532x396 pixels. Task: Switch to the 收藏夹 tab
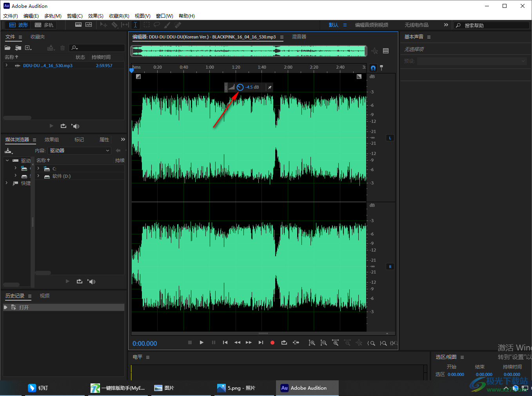38,37
